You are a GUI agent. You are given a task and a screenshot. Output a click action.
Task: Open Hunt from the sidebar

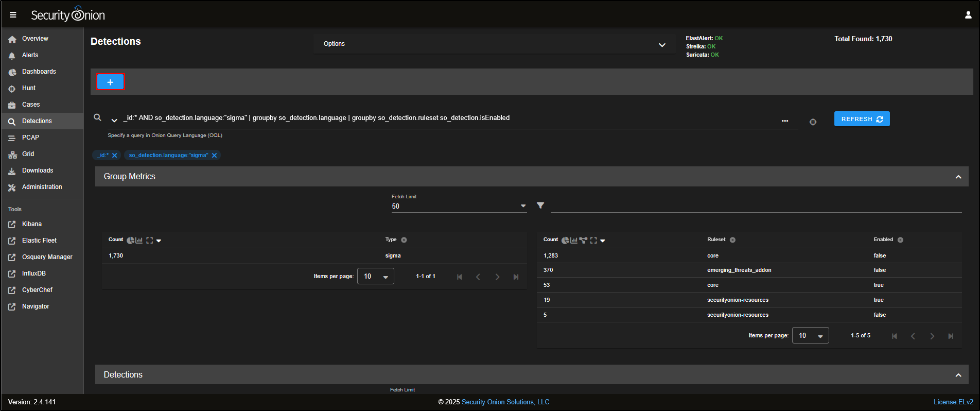(x=29, y=88)
